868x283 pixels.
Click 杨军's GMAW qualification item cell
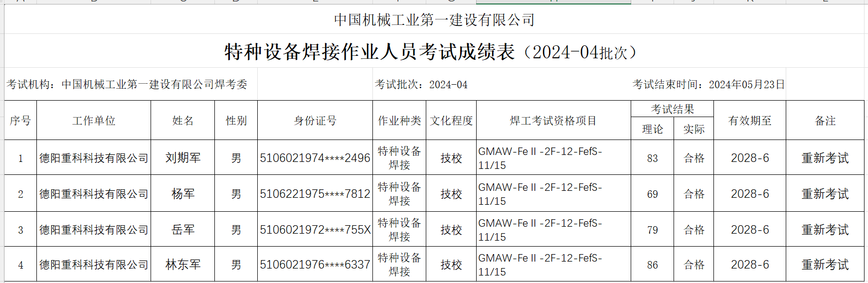click(x=553, y=193)
